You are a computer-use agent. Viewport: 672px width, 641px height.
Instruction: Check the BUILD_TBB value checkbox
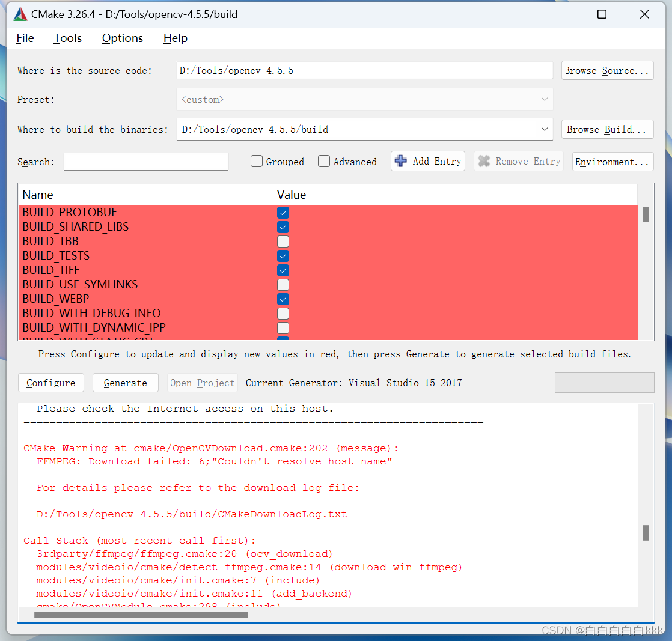[x=283, y=242]
